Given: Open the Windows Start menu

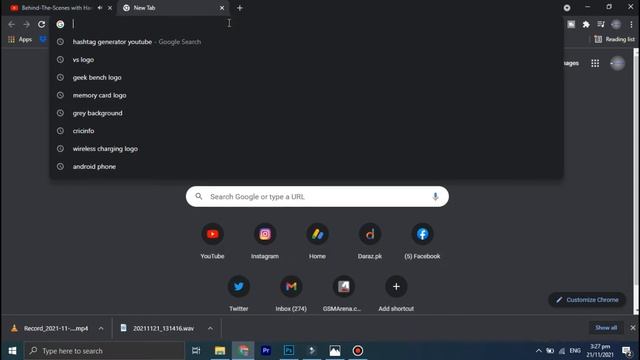Looking at the screenshot, I should coord(12,351).
